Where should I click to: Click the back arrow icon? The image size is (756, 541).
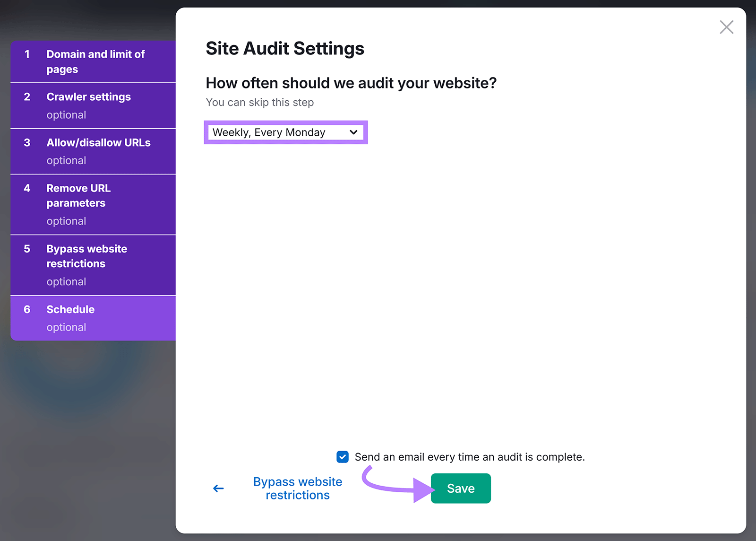218,489
